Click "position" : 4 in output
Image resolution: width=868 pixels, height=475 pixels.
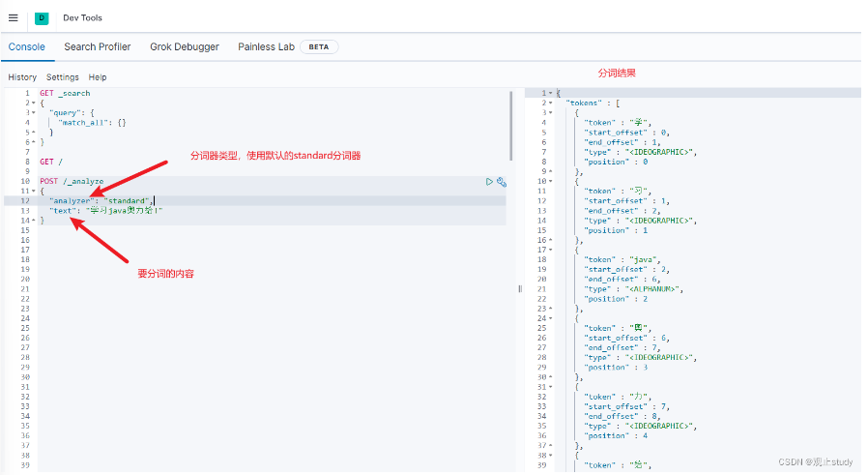click(616, 435)
